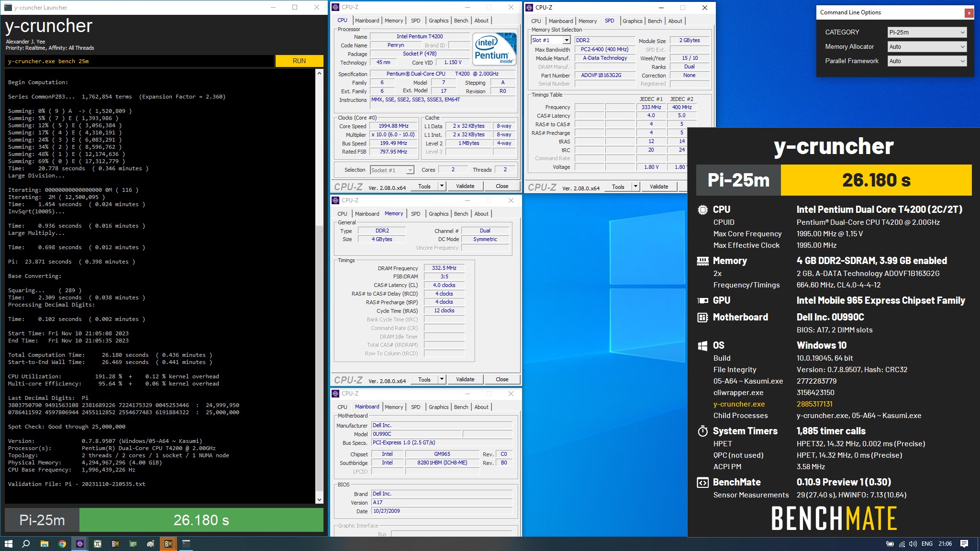Viewport: 980px width, 551px height.
Task: Click the y-cruncher.exe bench 25m command field
Action: tap(139, 61)
